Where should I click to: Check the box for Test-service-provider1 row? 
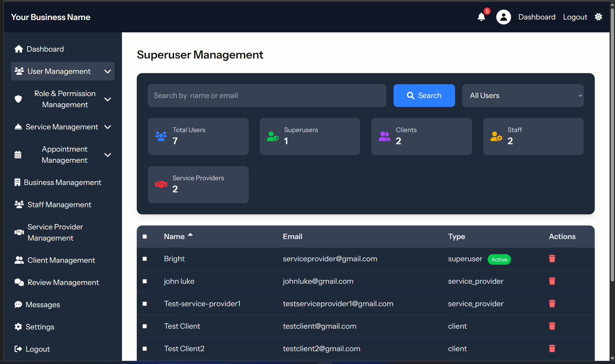pos(145,304)
